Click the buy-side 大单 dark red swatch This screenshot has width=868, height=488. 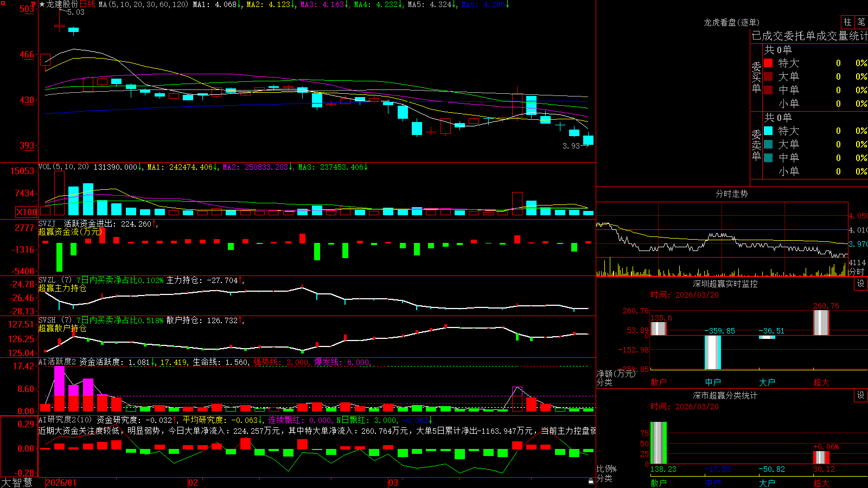768,76
